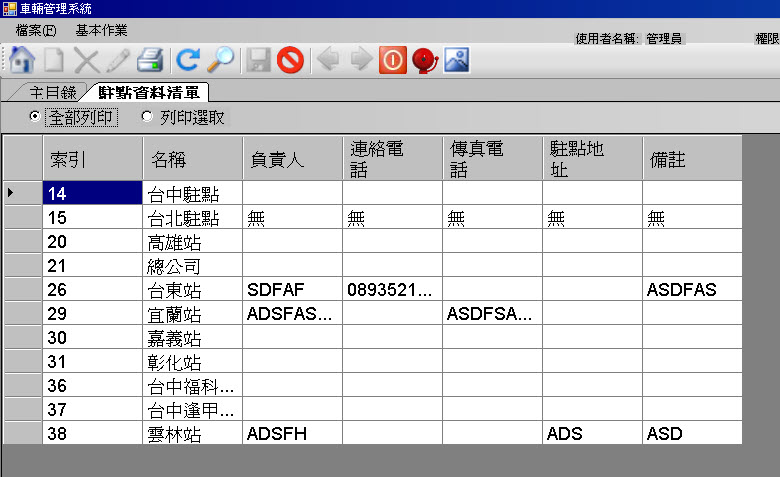The height and width of the screenshot is (477, 780).
Task: Click index cell 14
Action: point(93,193)
